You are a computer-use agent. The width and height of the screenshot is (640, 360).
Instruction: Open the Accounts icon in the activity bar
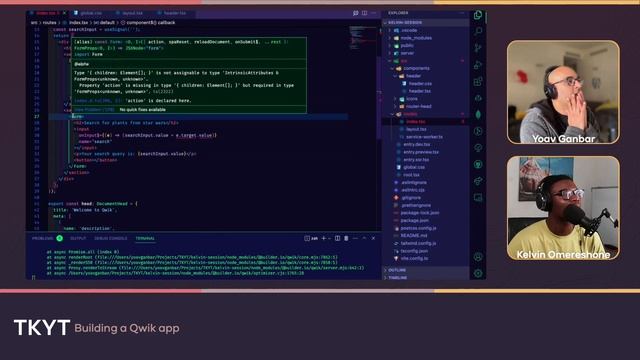478,257
